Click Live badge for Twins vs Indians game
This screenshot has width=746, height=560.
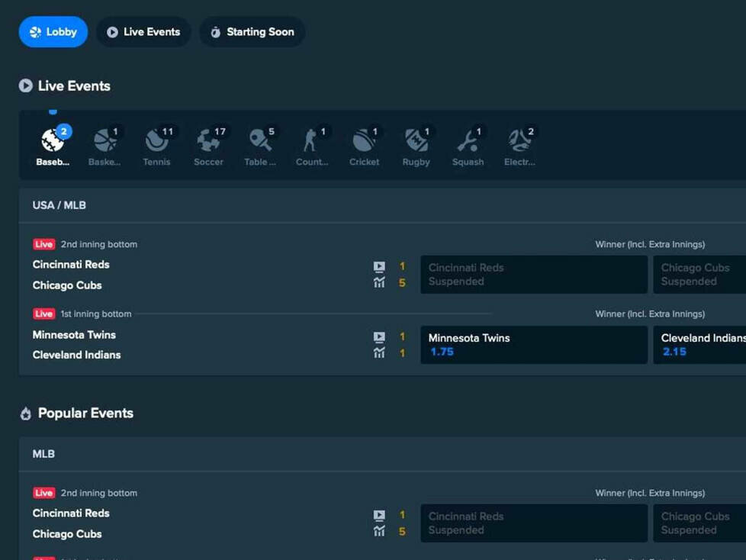pos(43,314)
